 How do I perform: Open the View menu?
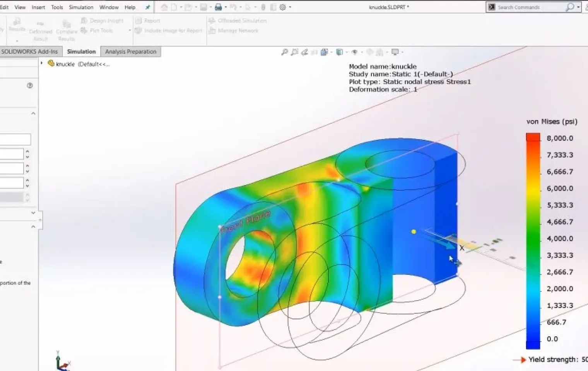click(20, 7)
